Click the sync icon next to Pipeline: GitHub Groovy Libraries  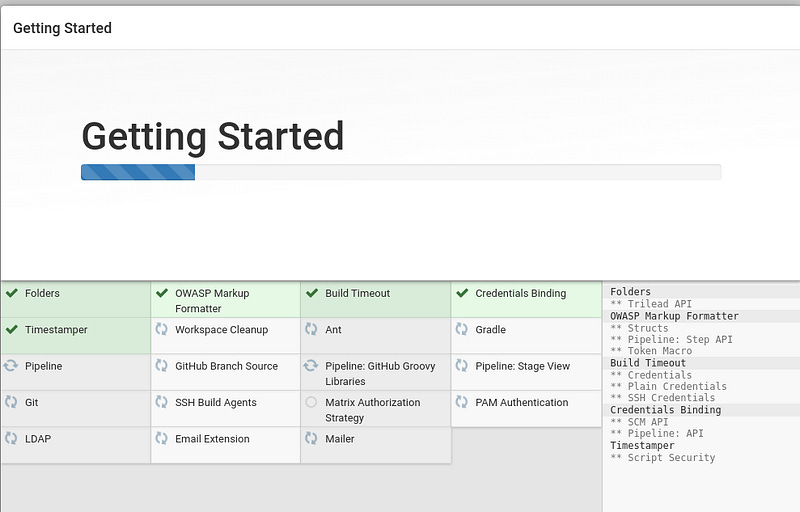[x=311, y=366]
